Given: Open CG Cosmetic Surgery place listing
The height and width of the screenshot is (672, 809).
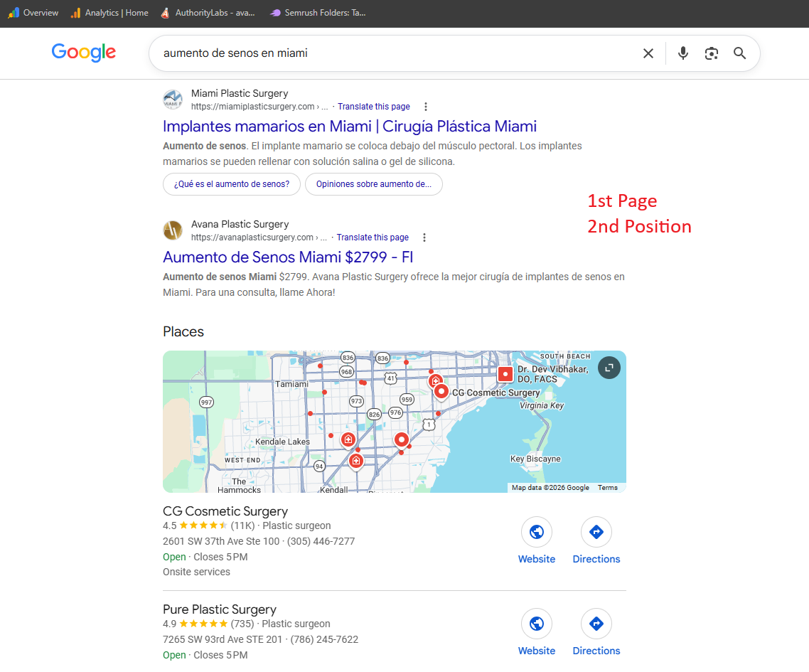Looking at the screenshot, I should 225,511.
